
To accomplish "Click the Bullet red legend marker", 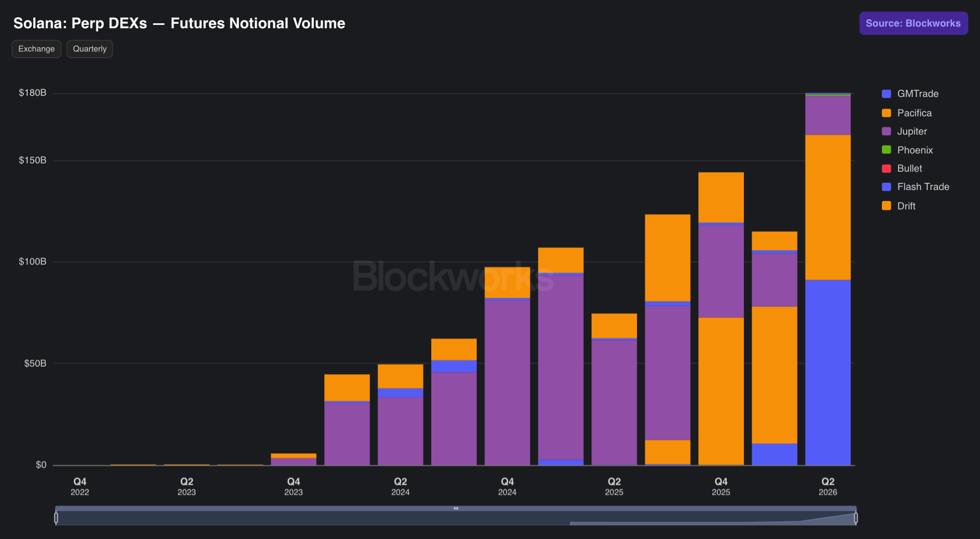I will coord(886,168).
